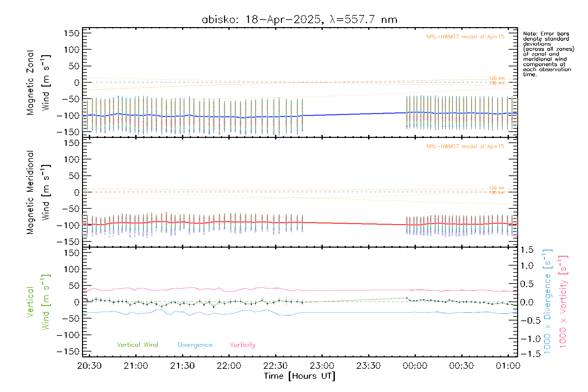Click the "100" tick of the meridional wind panel
The width and height of the screenshot is (588, 392).
tap(72, 159)
